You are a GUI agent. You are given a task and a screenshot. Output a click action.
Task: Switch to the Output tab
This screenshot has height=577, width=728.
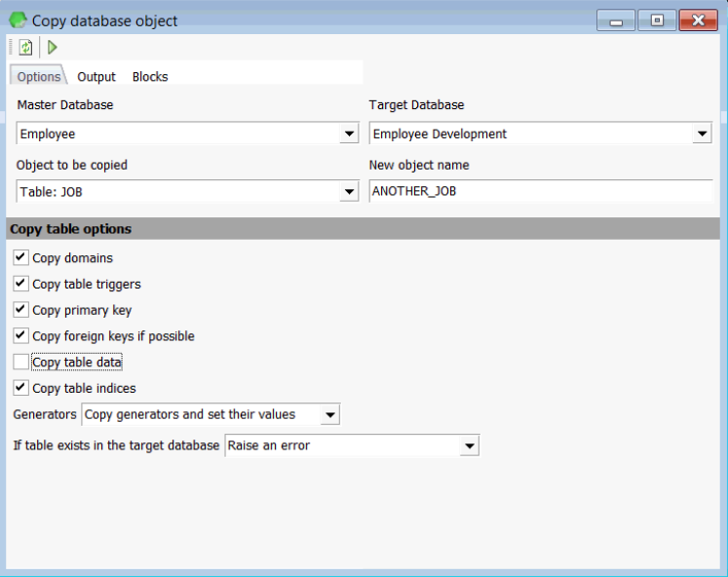click(96, 76)
